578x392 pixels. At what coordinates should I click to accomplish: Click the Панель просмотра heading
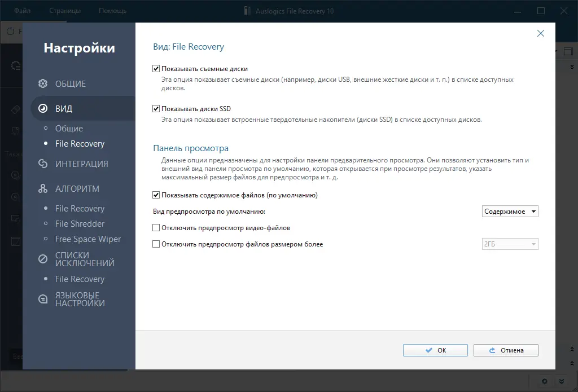coord(191,148)
